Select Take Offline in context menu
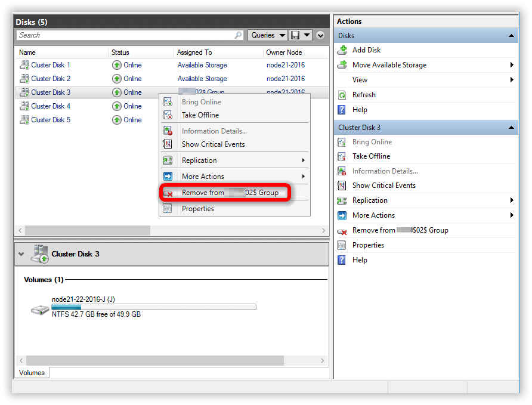 tap(200, 115)
